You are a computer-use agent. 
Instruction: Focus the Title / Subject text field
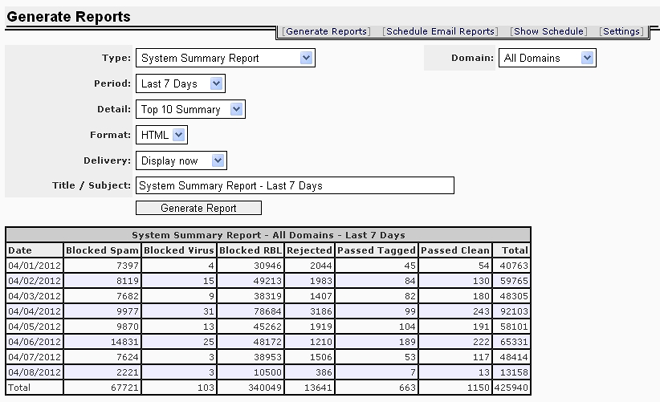tap(295, 186)
